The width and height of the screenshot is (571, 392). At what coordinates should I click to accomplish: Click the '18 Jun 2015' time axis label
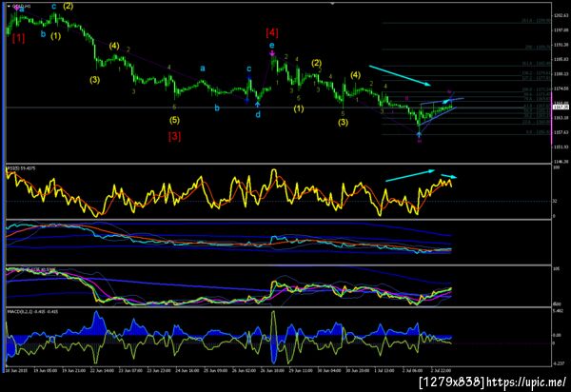(16, 370)
